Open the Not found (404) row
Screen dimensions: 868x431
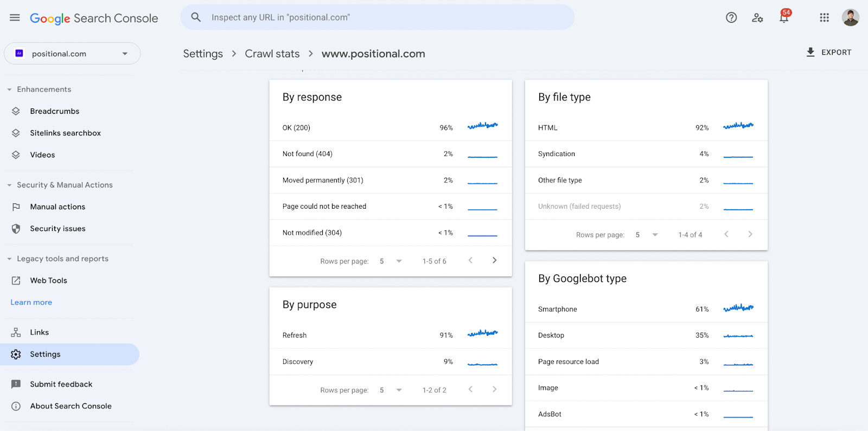[391, 154]
